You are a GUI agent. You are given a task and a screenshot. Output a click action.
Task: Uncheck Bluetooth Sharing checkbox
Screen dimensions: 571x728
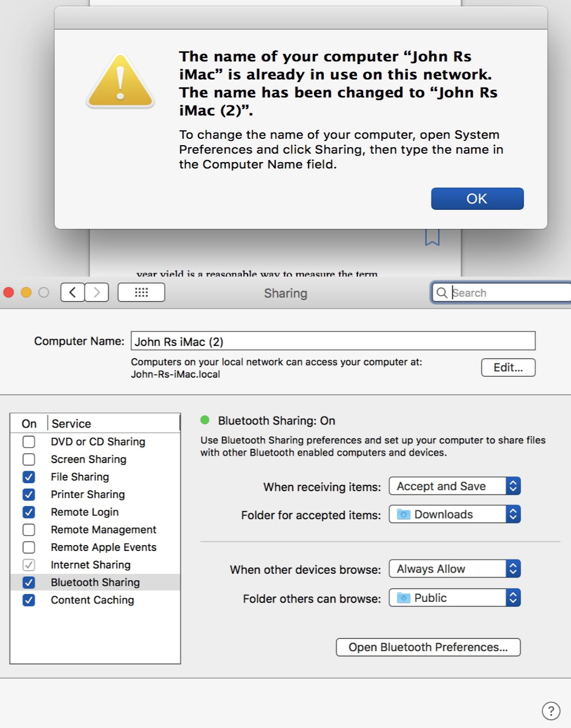coord(29,582)
